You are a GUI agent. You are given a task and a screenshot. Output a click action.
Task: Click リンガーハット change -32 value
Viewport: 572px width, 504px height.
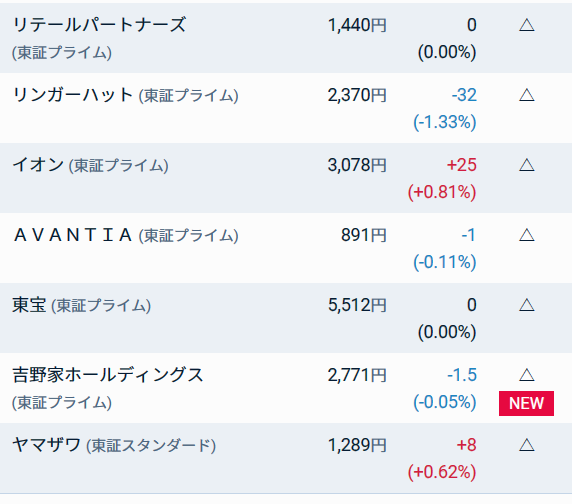coord(464,95)
